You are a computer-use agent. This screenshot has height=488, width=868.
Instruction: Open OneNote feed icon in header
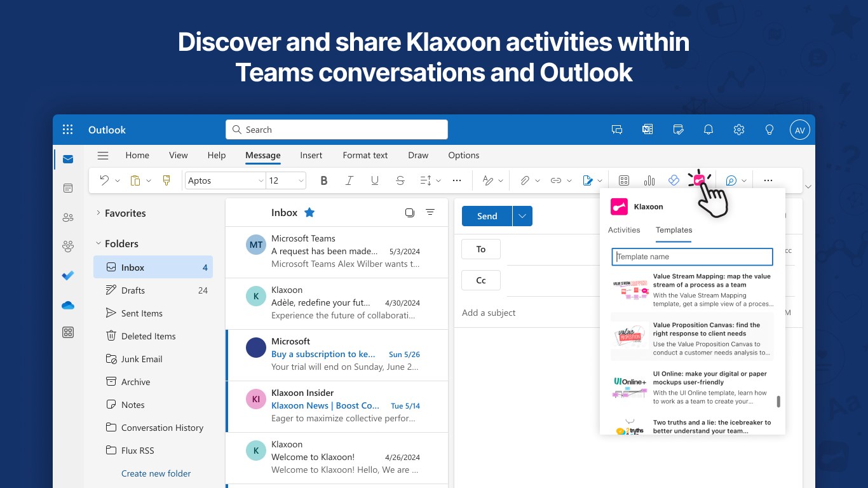(x=648, y=130)
